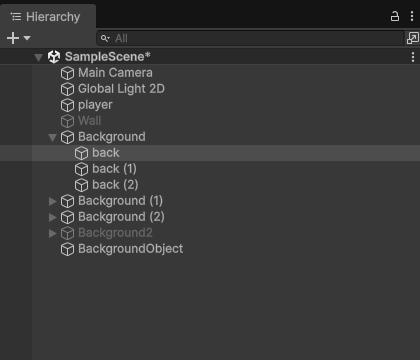The height and width of the screenshot is (360, 420).
Task: Expand the disabled Background2 foldout
Action: (52, 233)
